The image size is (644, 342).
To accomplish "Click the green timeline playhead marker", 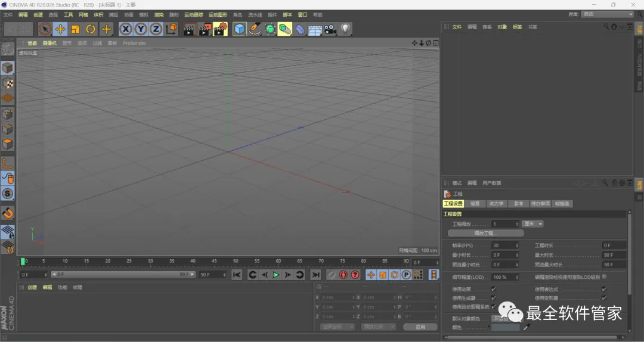I will click(x=23, y=261).
